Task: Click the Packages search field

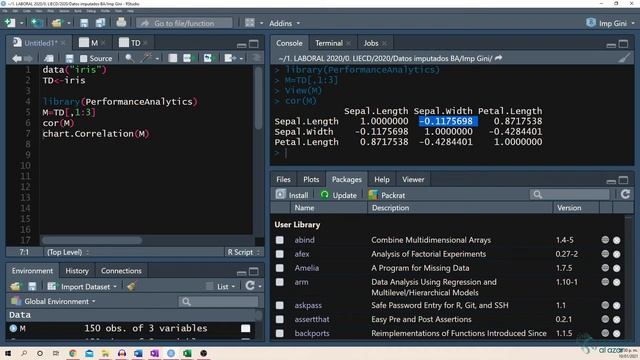Action: pos(570,195)
